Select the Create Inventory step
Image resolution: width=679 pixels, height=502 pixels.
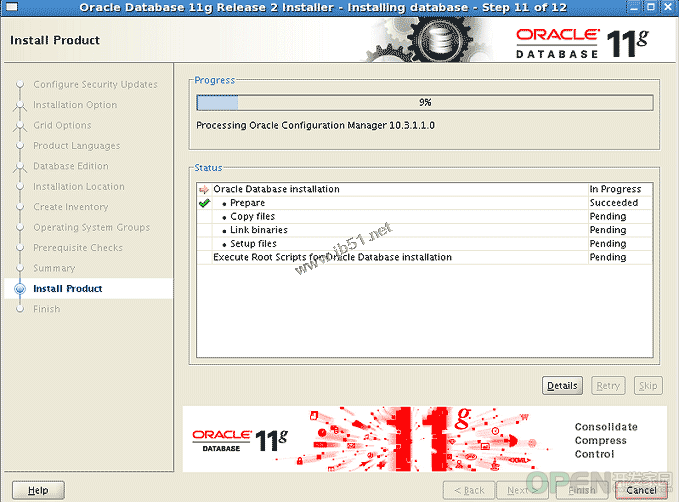point(71,207)
